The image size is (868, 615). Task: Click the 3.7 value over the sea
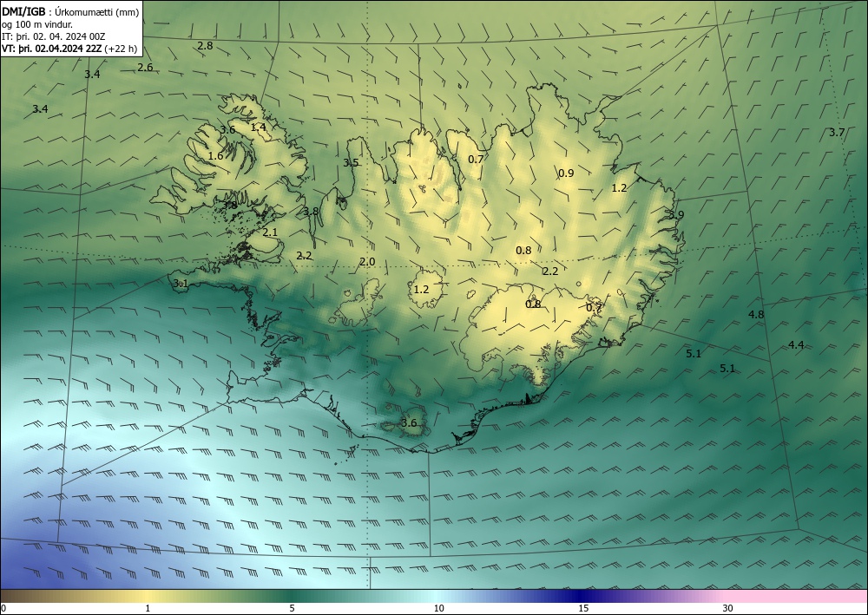click(837, 132)
